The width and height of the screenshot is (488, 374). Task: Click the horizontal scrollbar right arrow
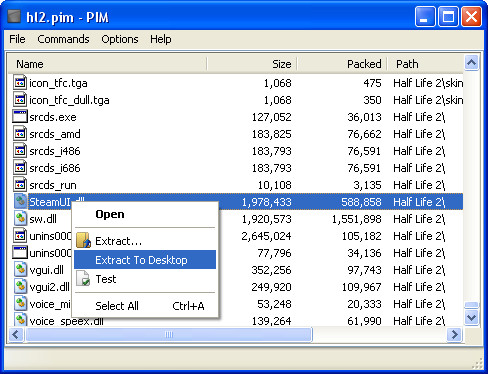tap(454, 334)
